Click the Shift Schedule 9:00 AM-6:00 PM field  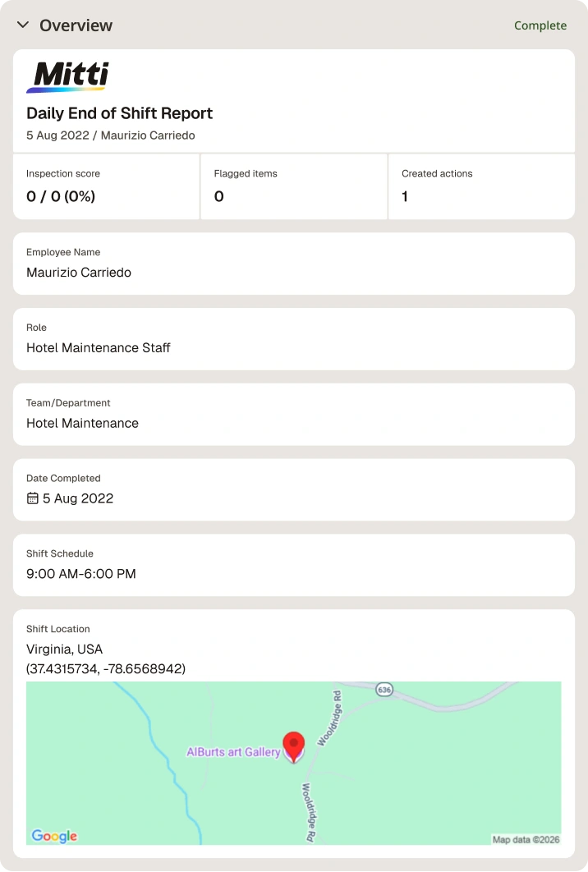[x=294, y=565]
